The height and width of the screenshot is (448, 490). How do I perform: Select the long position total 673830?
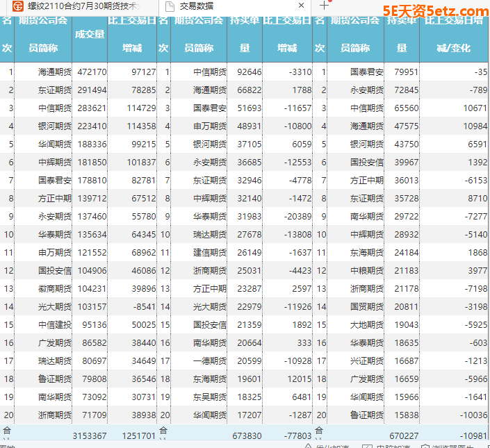247,435
